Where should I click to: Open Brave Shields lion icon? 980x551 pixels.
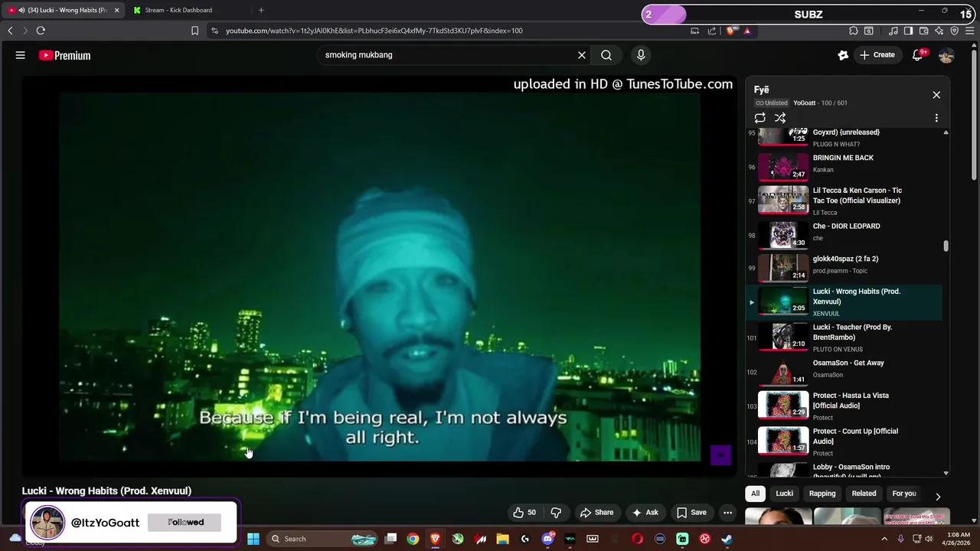[730, 31]
